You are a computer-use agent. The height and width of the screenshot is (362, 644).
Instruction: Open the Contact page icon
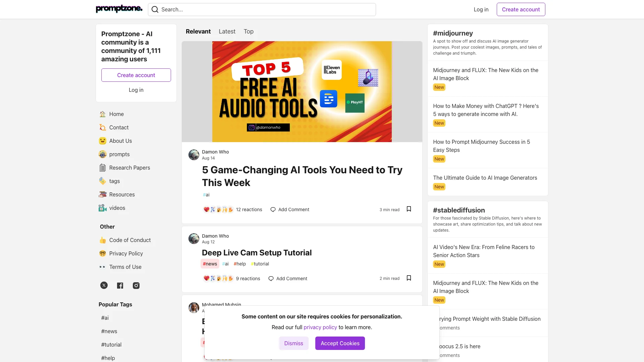pos(103,127)
